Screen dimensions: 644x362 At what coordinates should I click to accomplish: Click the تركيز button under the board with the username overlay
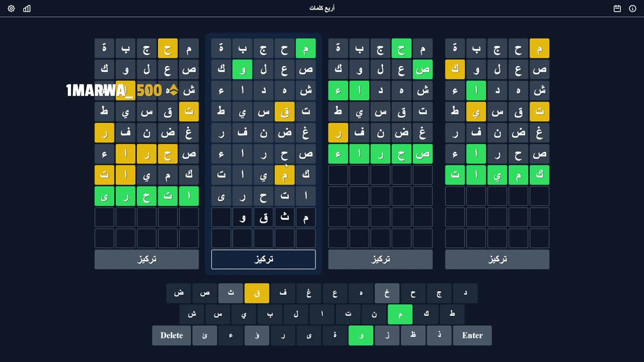(147, 259)
